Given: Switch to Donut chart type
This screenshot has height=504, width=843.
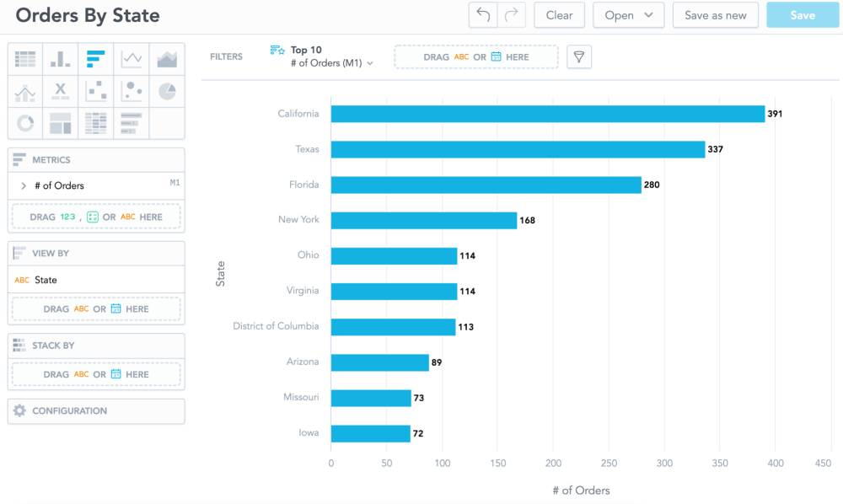Looking at the screenshot, I should coord(25,123).
